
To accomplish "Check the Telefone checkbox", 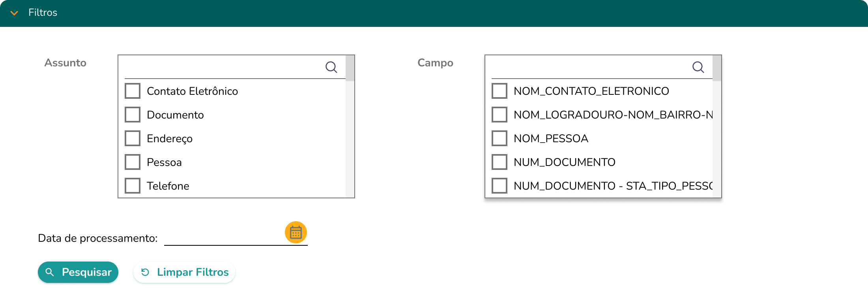I will (133, 186).
